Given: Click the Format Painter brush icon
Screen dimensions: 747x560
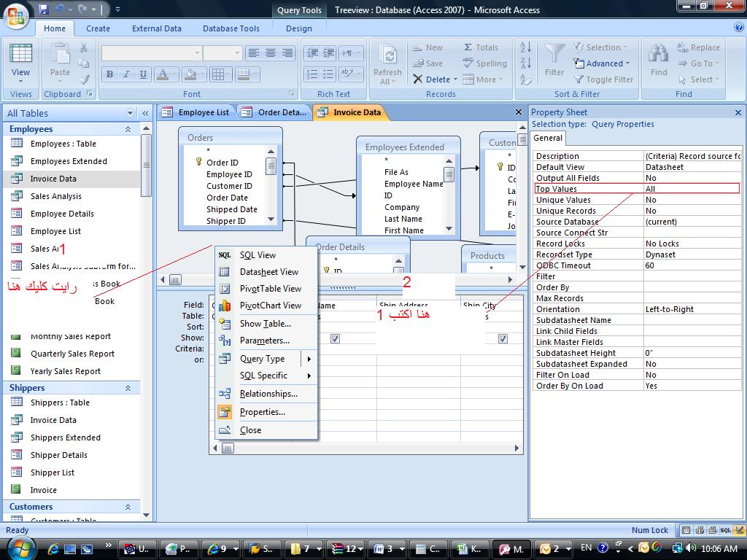Looking at the screenshot, I should pyautogui.click(x=85, y=79).
